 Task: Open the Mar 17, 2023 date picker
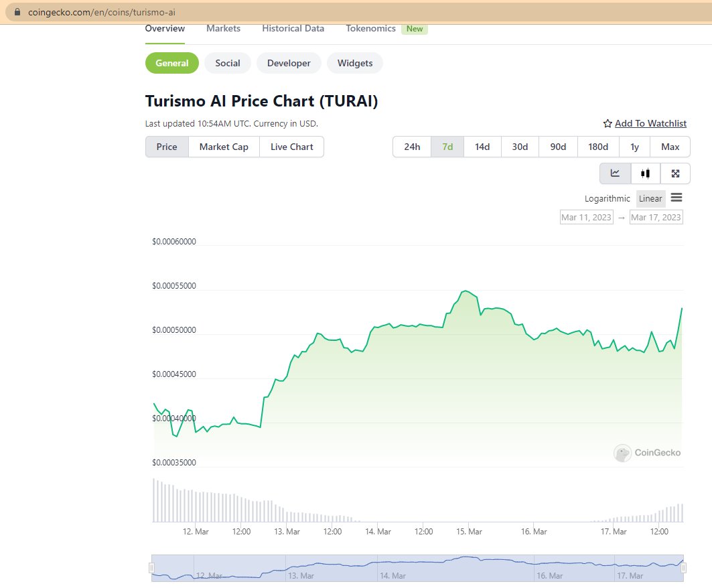click(656, 216)
